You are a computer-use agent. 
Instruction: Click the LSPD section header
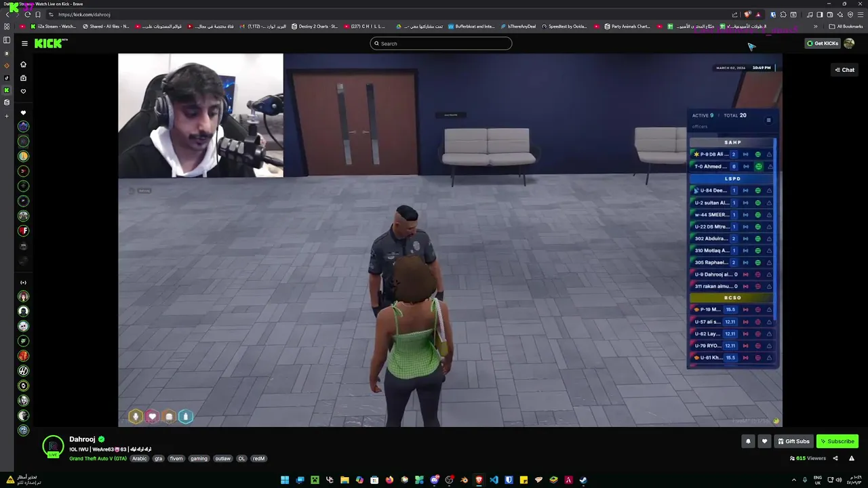[732, 179]
